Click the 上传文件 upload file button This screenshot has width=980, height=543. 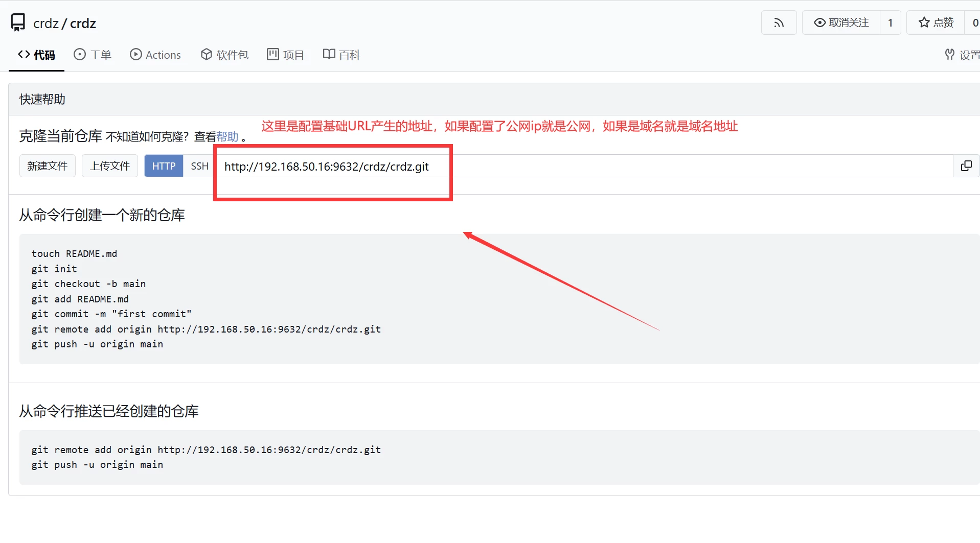[x=110, y=166]
